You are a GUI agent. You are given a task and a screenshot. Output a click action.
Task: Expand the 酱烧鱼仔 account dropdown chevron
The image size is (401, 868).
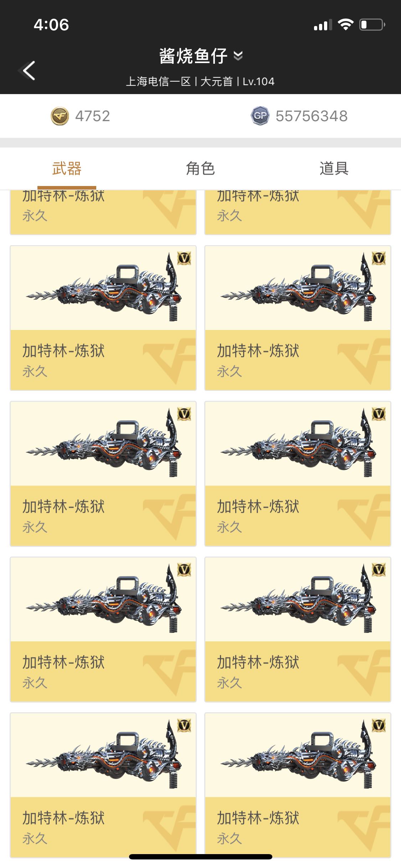click(238, 56)
